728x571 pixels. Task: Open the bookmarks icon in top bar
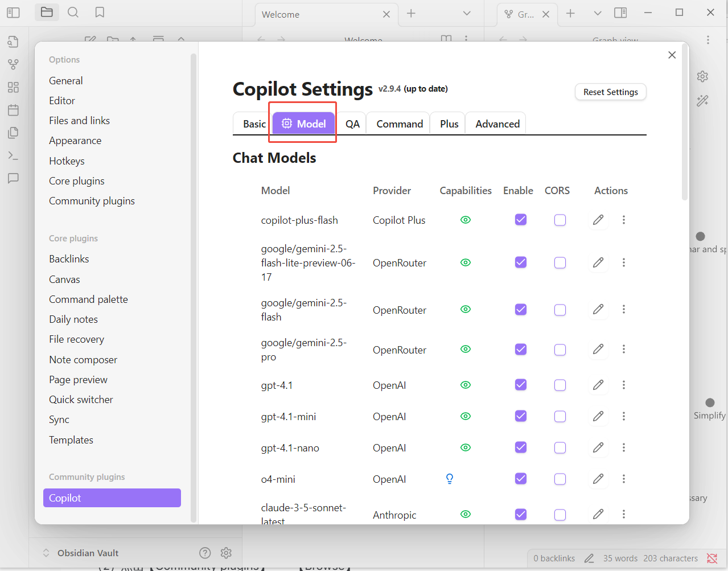pyautogui.click(x=100, y=12)
